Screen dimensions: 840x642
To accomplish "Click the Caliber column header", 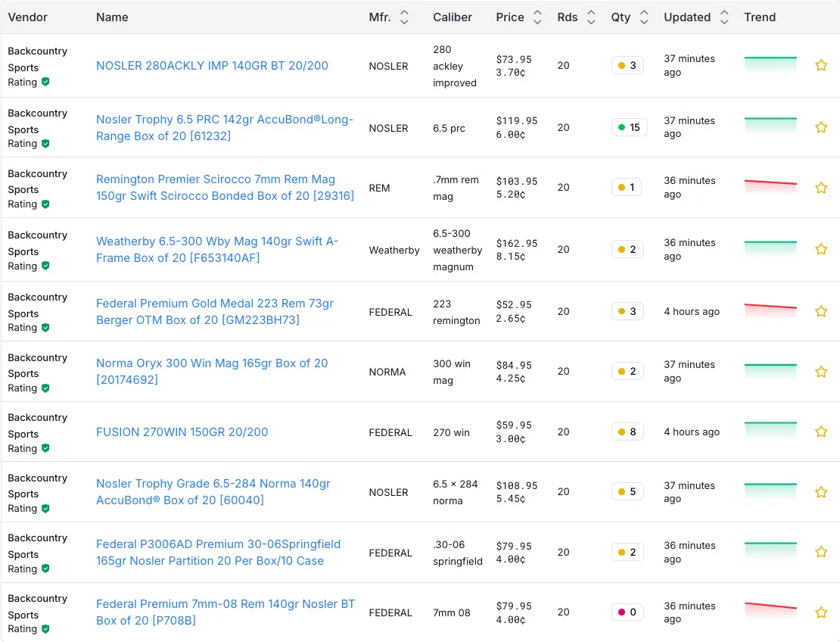I will point(452,17).
